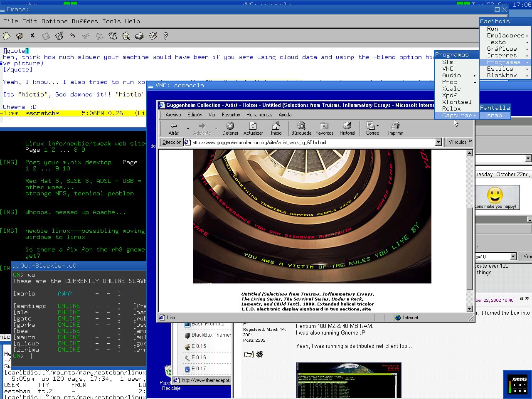532x399 pixels.
Task: Open the dropdown arrow next to Atrás button
Action: (x=188, y=128)
